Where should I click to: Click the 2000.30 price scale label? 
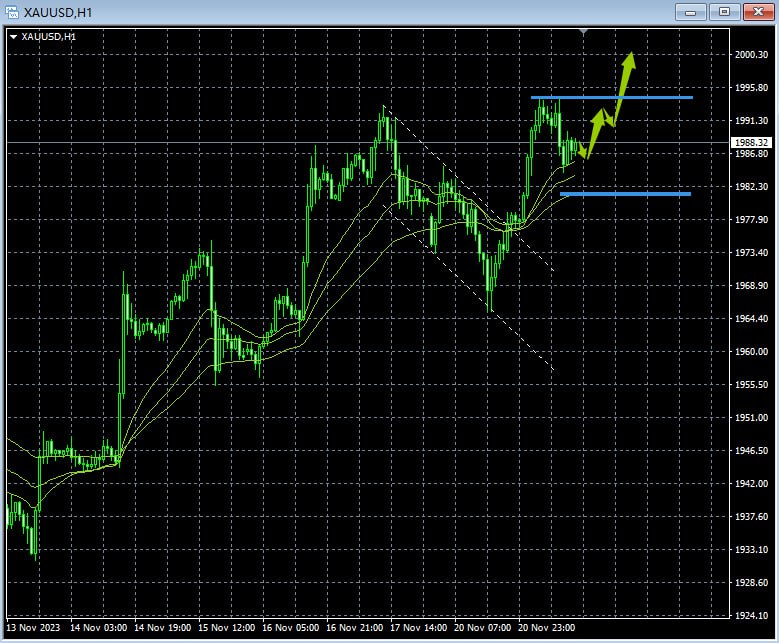click(x=750, y=55)
